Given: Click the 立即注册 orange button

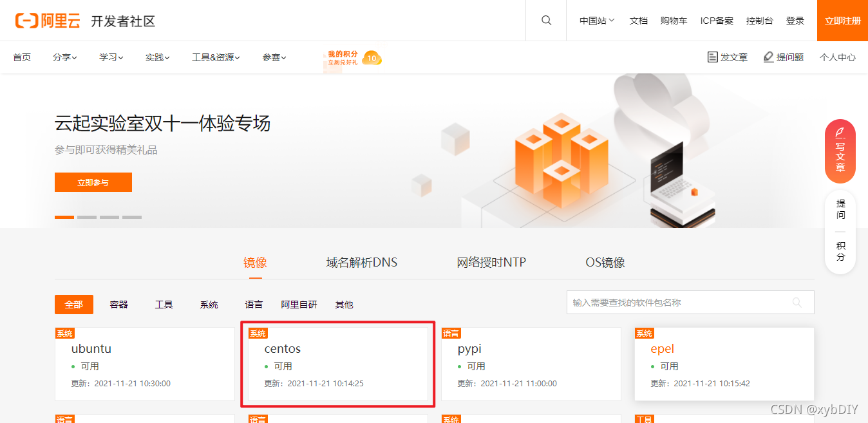Looking at the screenshot, I should click(x=842, y=21).
